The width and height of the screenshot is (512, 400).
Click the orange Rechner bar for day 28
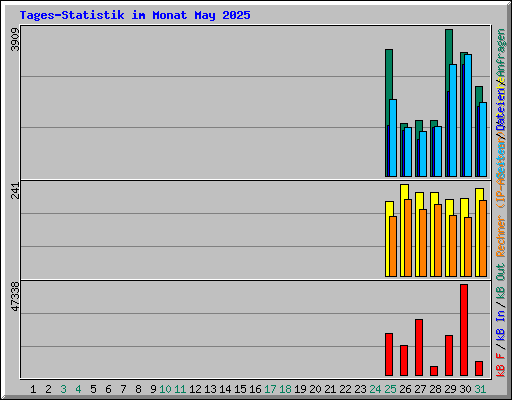pos(438,240)
